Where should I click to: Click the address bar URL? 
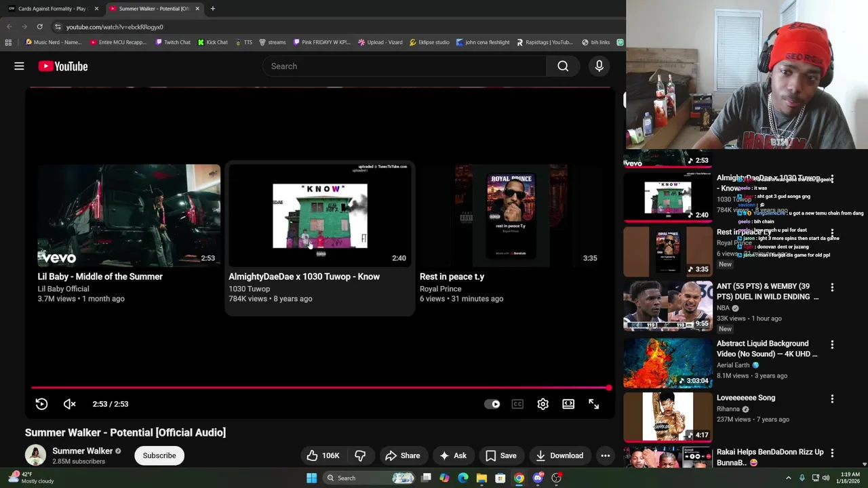coord(115,27)
